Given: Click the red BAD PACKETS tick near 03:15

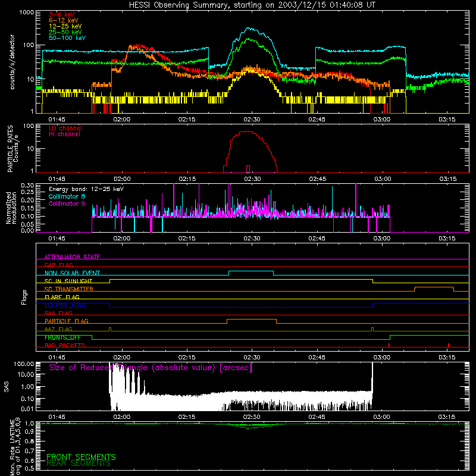Looking at the screenshot, I should tap(449, 345).
